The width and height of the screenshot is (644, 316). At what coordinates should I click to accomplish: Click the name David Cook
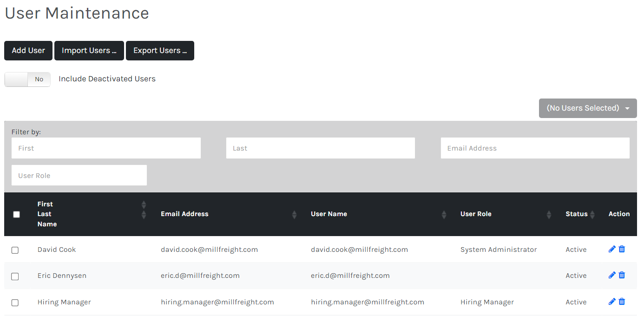(x=57, y=250)
